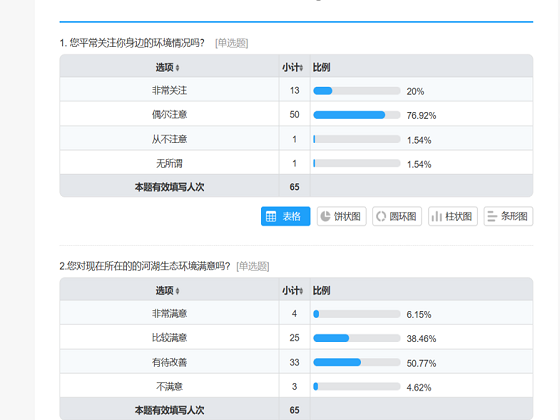Viewport: 560px width, 420px height.
Task: Click the column chart icon
Action: 436,216
